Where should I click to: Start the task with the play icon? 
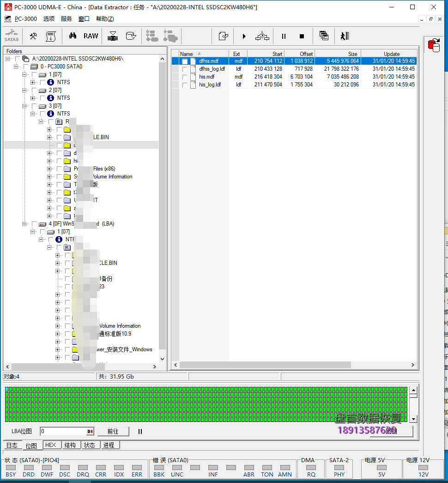pos(244,37)
